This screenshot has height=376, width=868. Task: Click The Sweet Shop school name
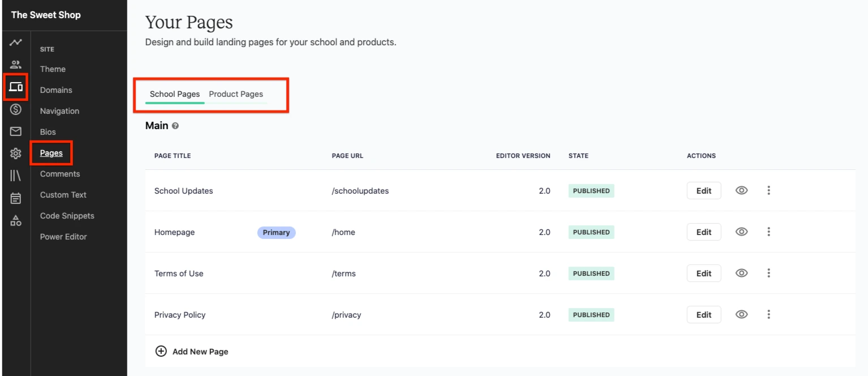pos(46,15)
